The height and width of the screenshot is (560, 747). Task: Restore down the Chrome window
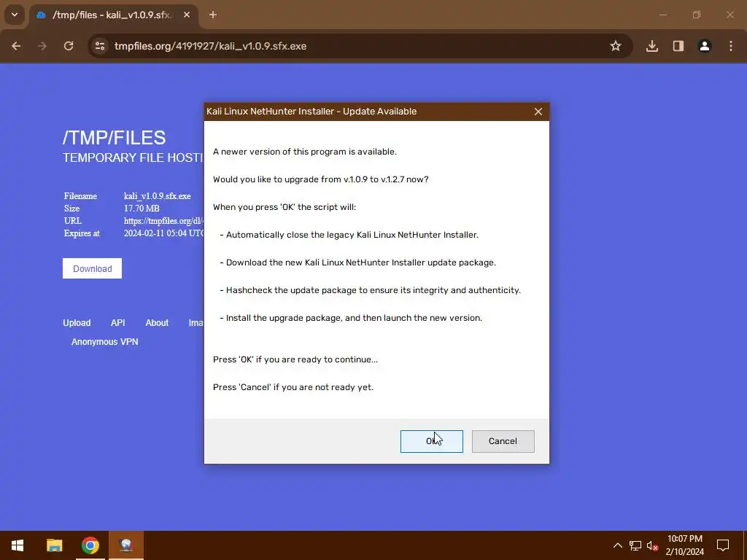click(x=697, y=15)
